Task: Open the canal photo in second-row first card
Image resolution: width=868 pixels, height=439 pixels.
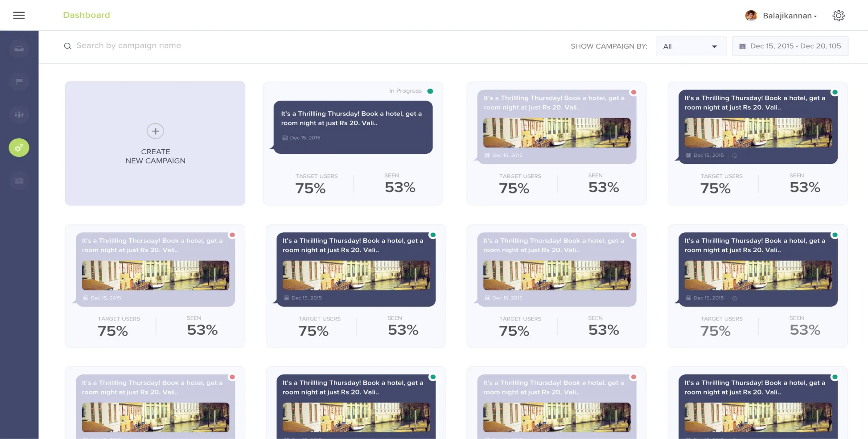Action: (156, 275)
